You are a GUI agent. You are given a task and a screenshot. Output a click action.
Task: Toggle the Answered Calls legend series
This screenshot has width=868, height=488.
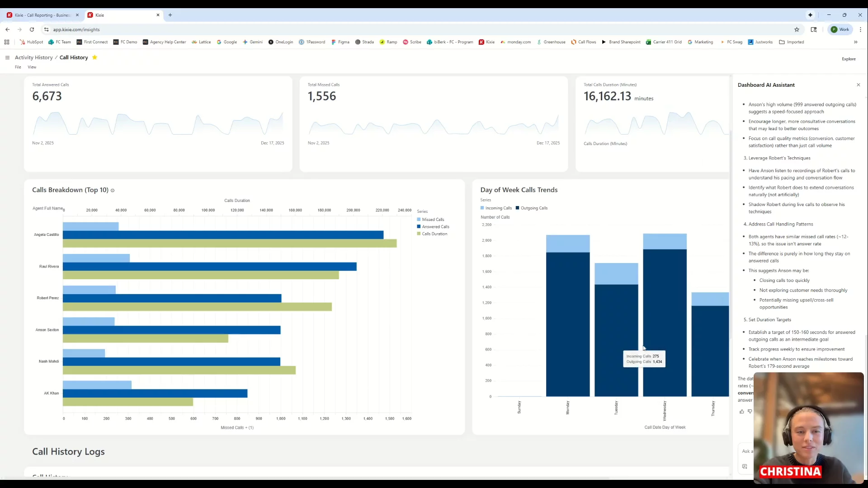435,227
